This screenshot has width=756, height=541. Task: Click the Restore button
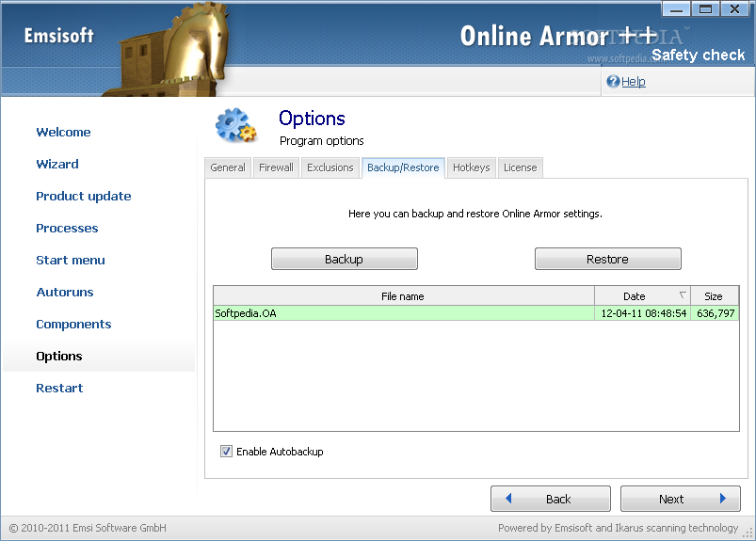coord(607,259)
